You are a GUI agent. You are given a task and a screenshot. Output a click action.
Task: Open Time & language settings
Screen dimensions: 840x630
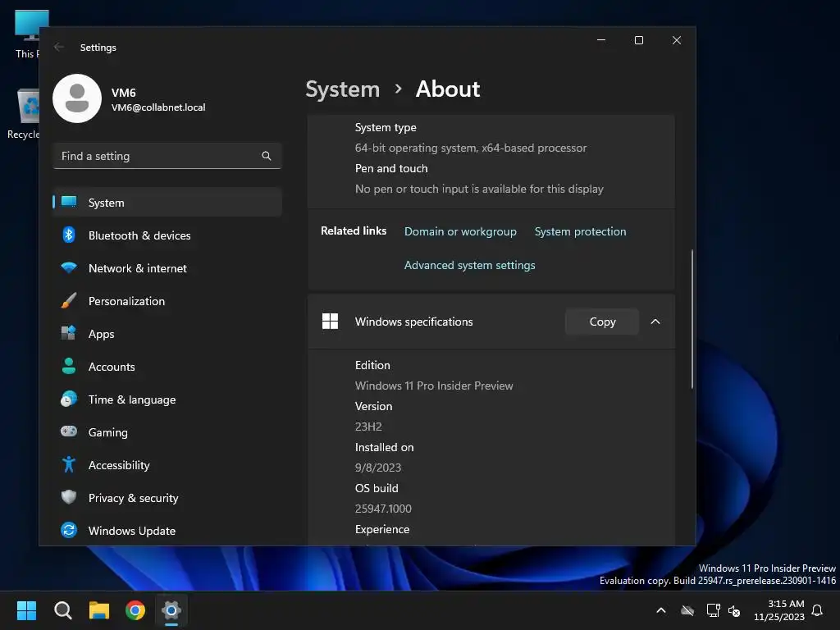click(167, 399)
